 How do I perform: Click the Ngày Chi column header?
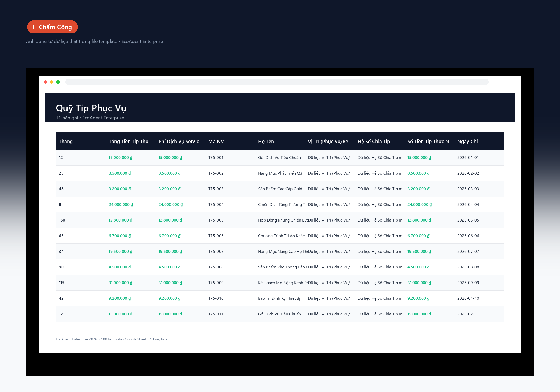[467, 141]
